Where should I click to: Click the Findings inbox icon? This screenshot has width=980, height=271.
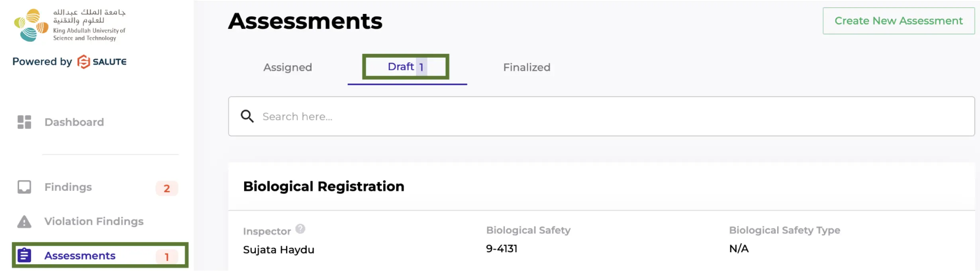coord(24,187)
